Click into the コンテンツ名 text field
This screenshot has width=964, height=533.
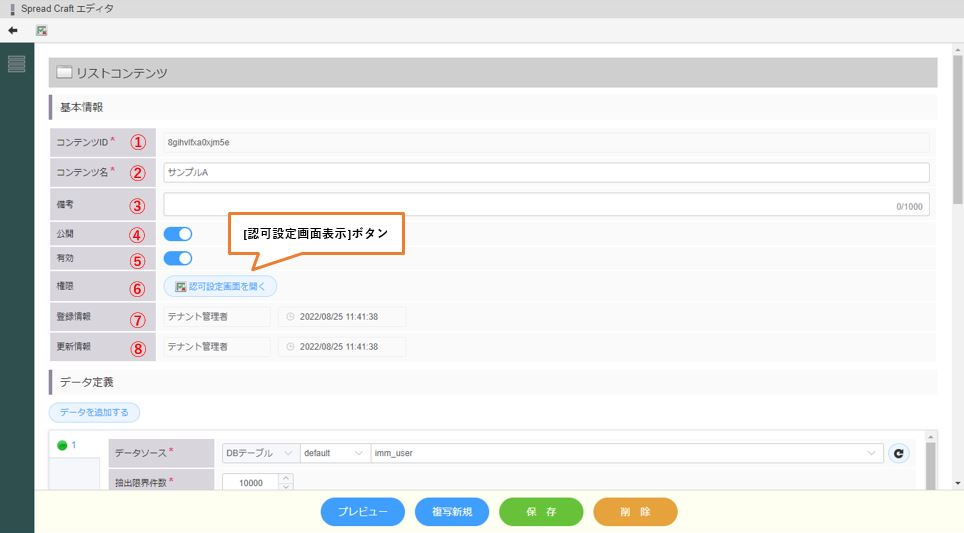click(x=546, y=172)
